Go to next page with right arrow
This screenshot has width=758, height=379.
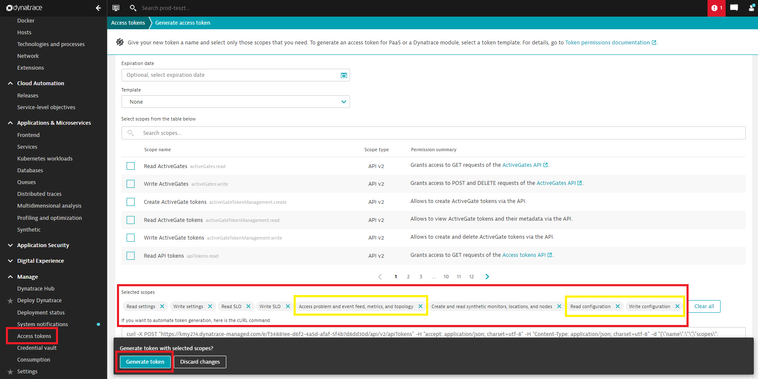pos(487,277)
